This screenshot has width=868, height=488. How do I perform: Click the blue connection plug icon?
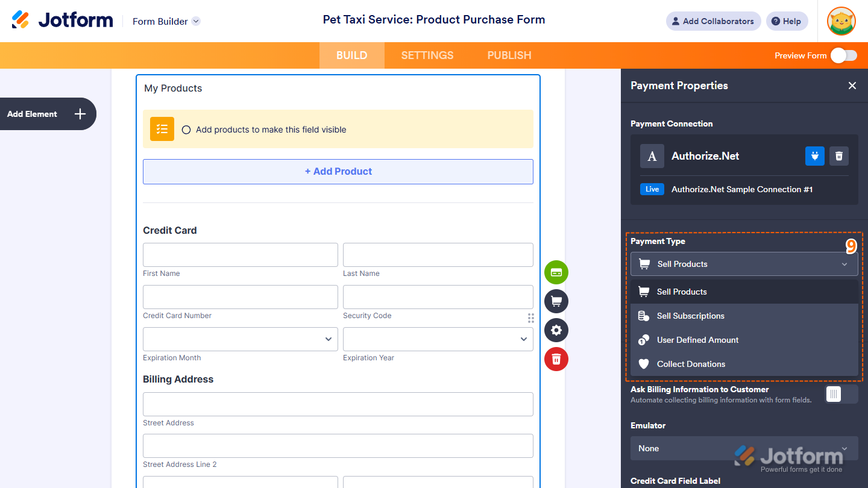[815, 156]
